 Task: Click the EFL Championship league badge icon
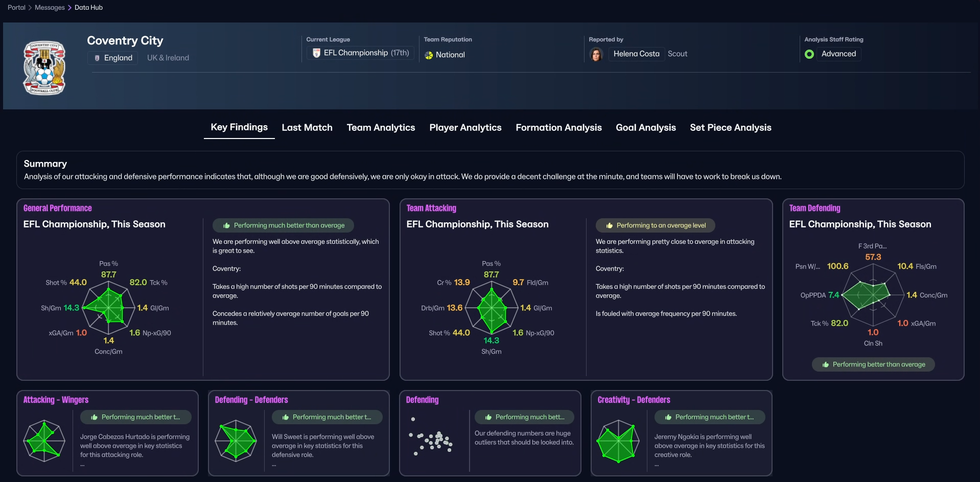(316, 53)
